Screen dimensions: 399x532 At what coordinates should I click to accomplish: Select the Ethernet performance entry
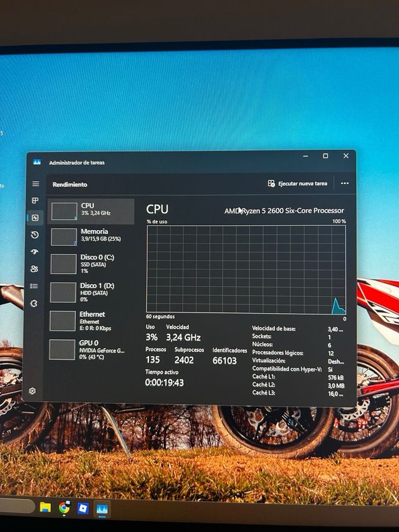[90, 321]
